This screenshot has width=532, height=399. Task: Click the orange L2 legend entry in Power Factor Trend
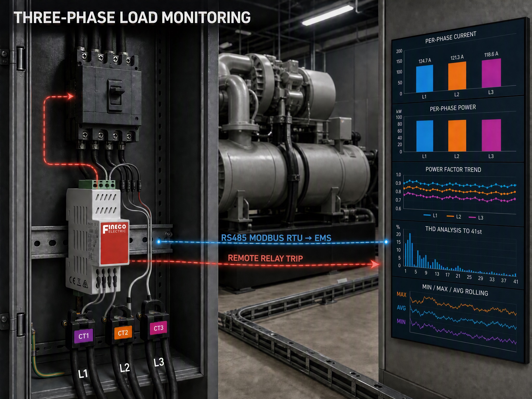click(454, 217)
